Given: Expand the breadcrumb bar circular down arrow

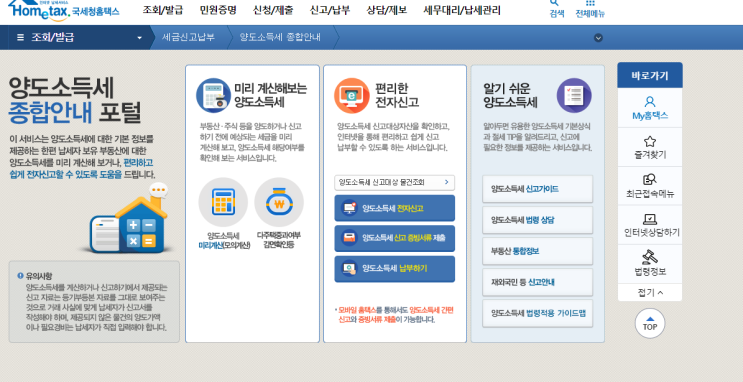Looking at the screenshot, I should tap(598, 38).
